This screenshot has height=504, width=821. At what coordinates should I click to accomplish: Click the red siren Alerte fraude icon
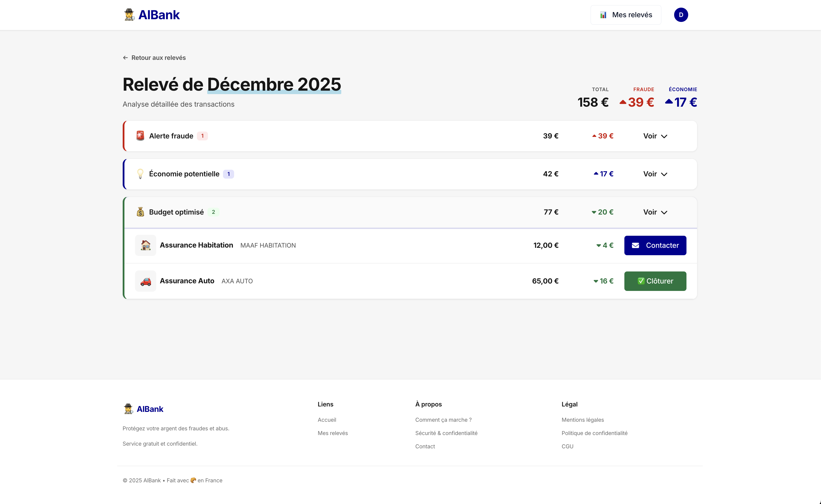[x=140, y=136]
